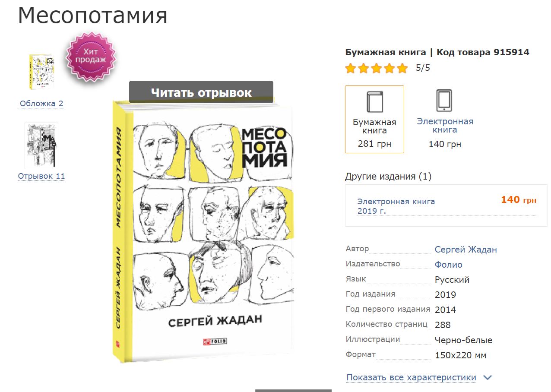The image size is (551, 392).
Task: Open author link Сергей Жадан
Action: point(465,250)
